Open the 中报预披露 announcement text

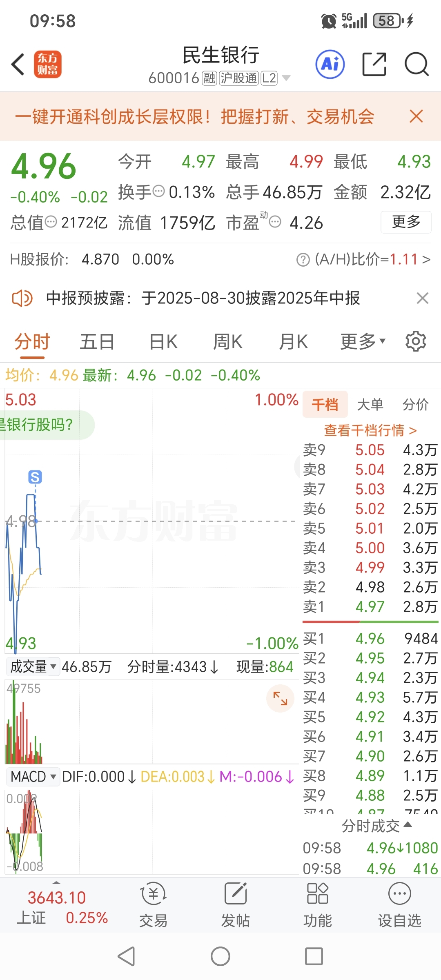(203, 298)
